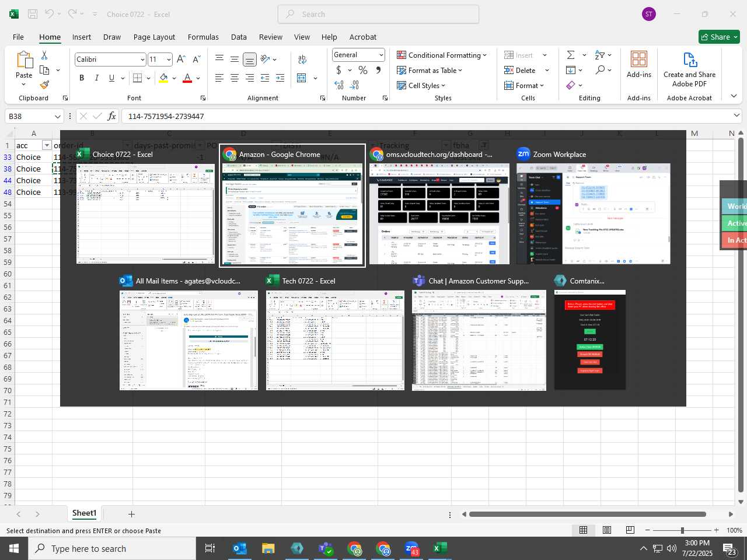This screenshot has width=747, height=560.
Task: Decrease font size with the small A icon
Action: click(x=196, y=59)
